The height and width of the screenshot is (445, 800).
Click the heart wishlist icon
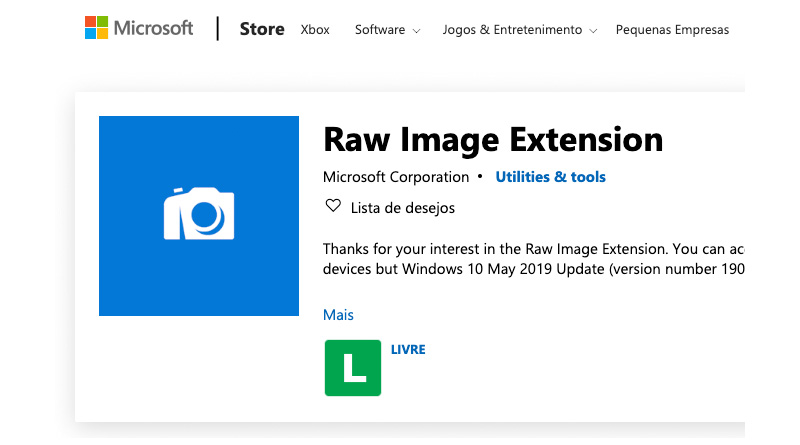click(x=333, y=207)
